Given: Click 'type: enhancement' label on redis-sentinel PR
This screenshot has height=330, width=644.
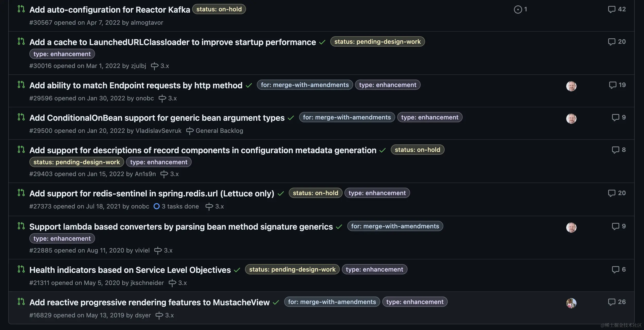Looking at the screenshot, I should (x=377, y=193).
